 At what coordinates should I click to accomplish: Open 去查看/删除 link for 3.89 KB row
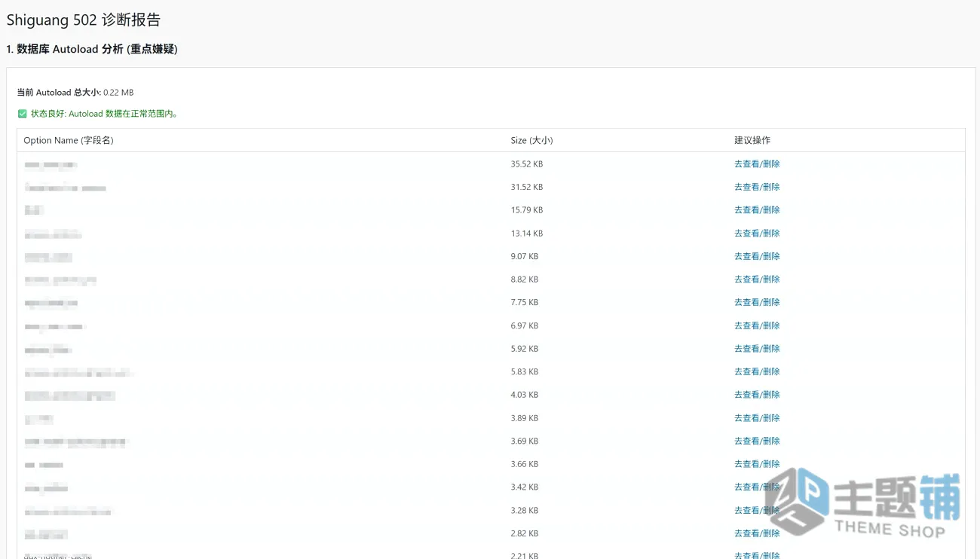click(757, 418)
